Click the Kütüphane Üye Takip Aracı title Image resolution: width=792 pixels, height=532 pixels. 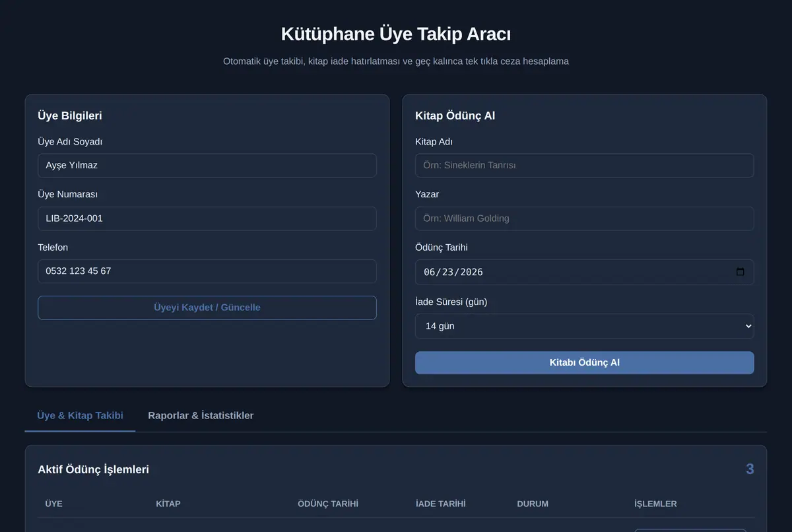point(396,34)
